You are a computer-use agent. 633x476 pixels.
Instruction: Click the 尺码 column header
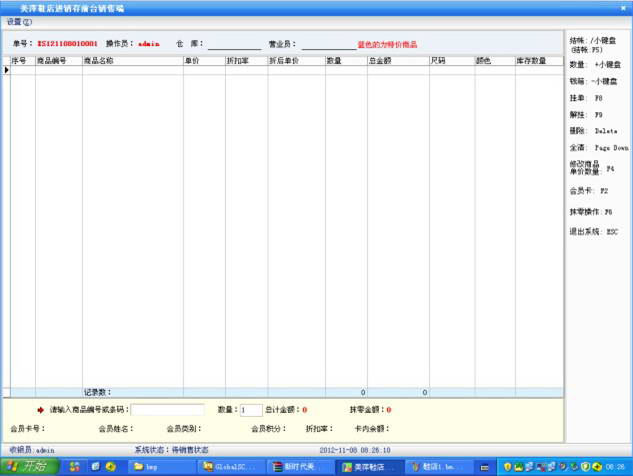(x=452, y=61)
